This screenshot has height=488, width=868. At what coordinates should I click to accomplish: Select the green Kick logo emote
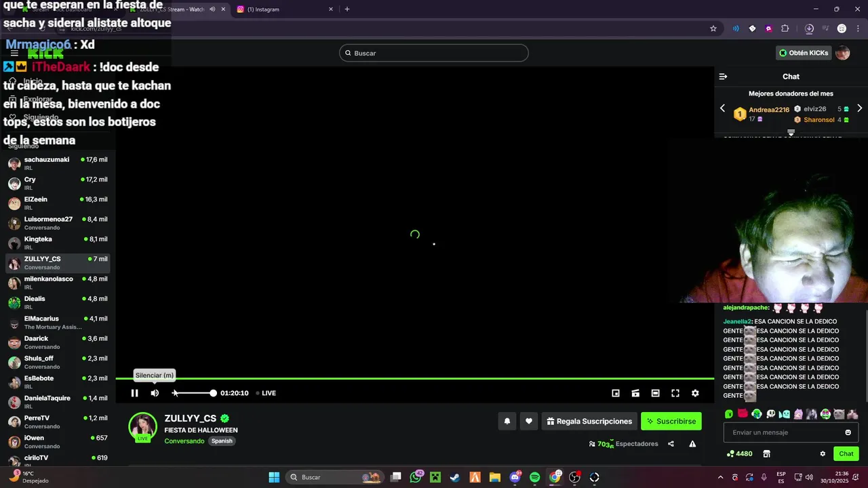pyautogui.click(x=729, y=414)
